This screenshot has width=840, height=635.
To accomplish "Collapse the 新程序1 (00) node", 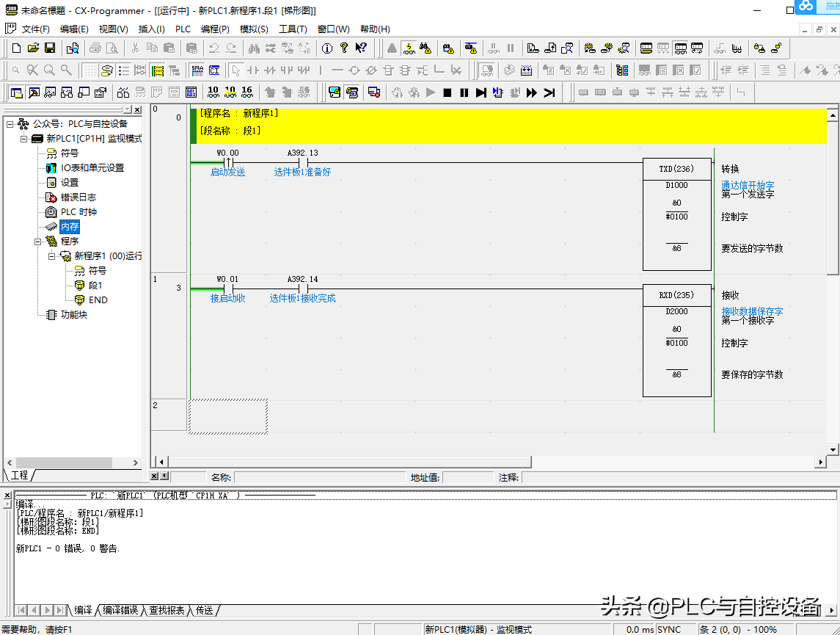I will (51, 256).
